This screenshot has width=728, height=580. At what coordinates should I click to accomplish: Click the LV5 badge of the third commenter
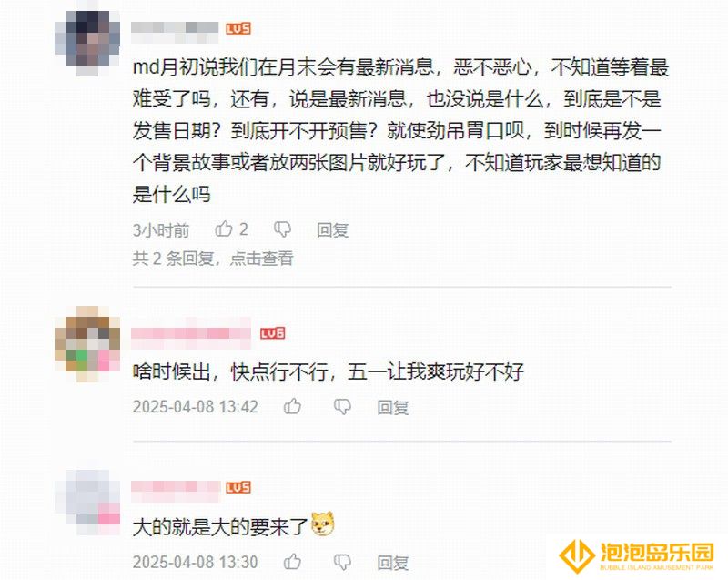pyautogui.click(x=238, y=487)
